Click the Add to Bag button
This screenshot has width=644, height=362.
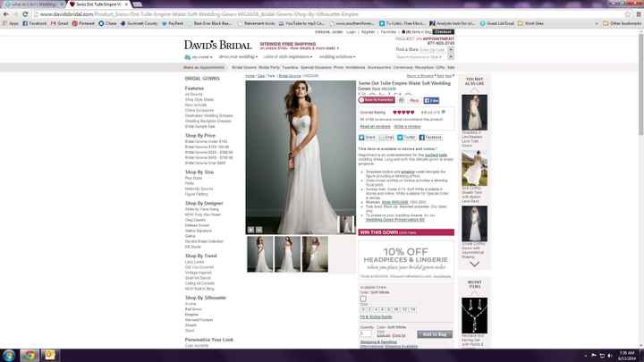click(435, 334)
